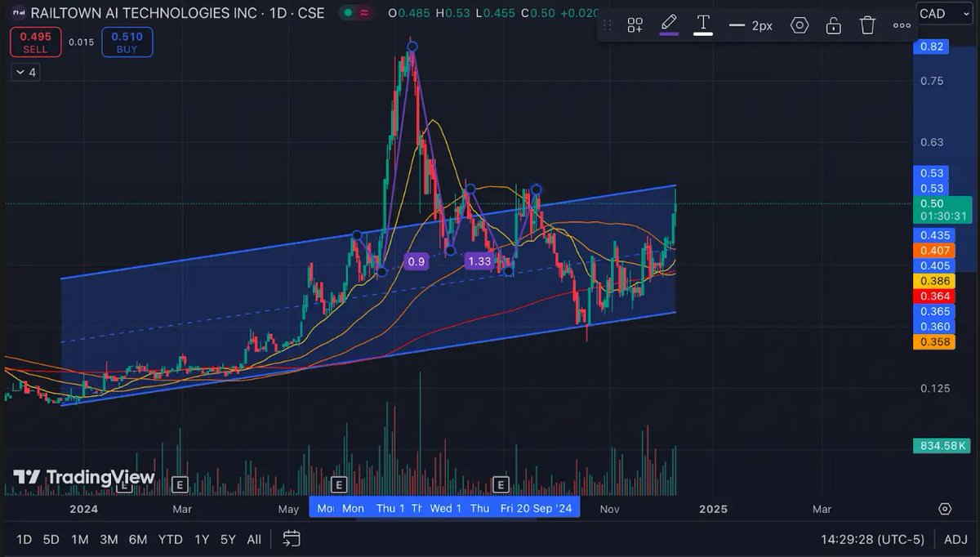
Task: Select the pencil line color tool
Action: coord(669,25)
